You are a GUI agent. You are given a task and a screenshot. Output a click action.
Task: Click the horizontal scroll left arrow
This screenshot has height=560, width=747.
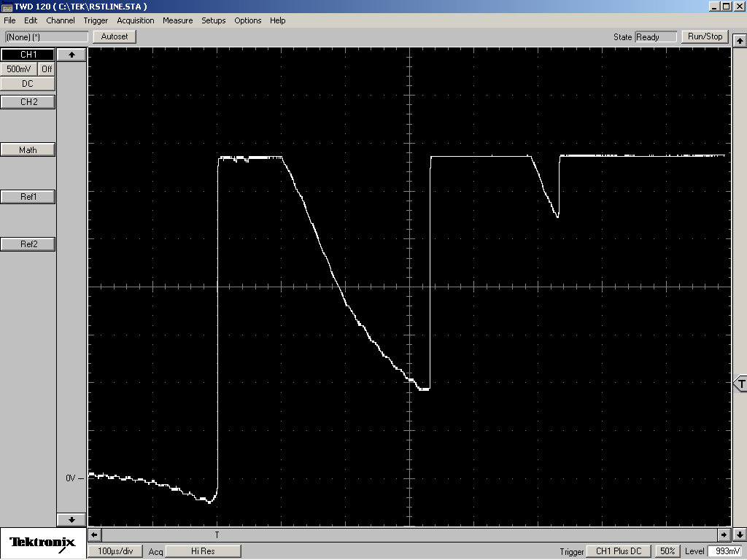click(94, 534)
